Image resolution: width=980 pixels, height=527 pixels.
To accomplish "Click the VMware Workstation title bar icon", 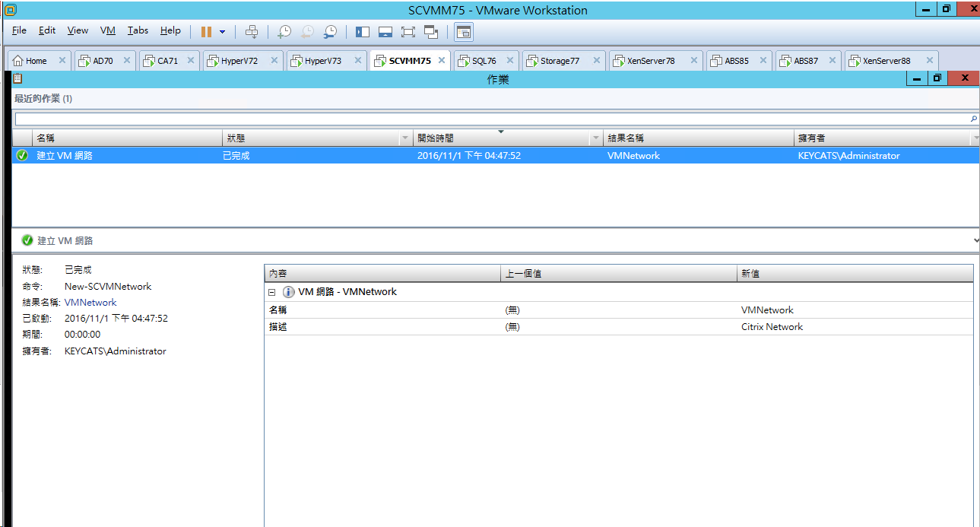I will tap(10, 10).
